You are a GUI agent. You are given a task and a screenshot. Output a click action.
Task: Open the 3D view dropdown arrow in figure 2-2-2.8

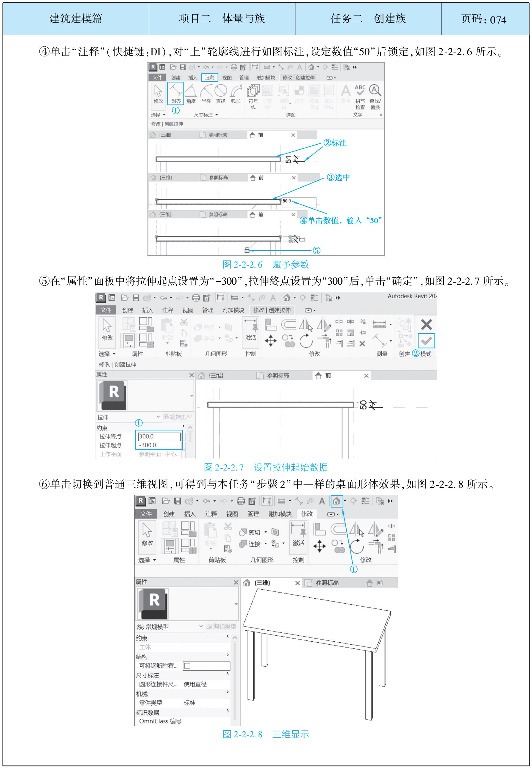(345, 501)
